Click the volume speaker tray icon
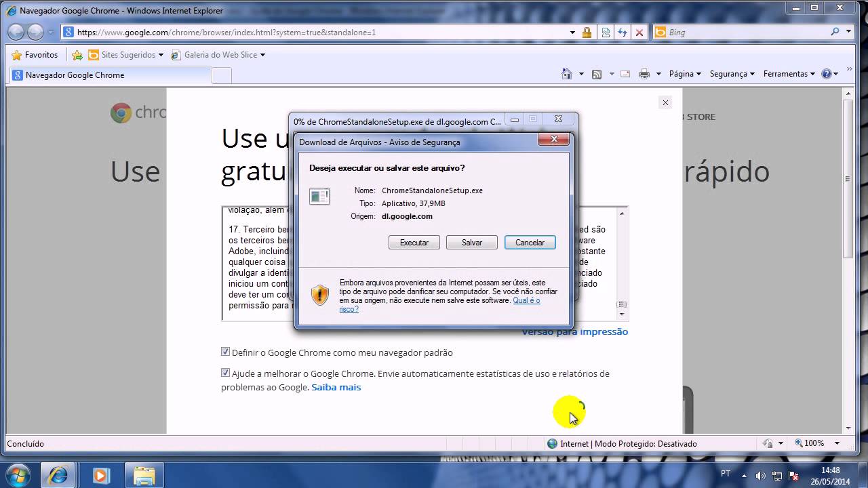 [x=760, y=476]
